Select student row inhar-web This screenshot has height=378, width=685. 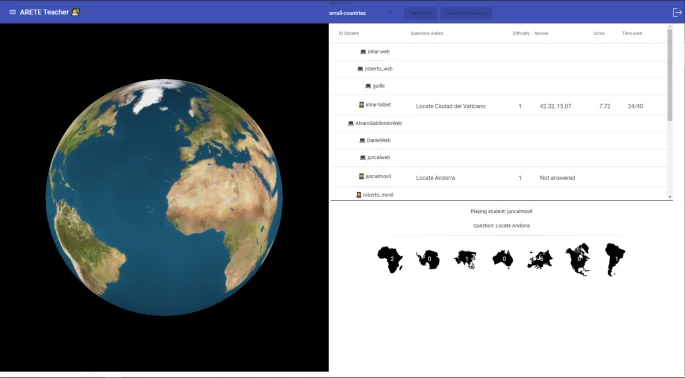click(499, 52)
